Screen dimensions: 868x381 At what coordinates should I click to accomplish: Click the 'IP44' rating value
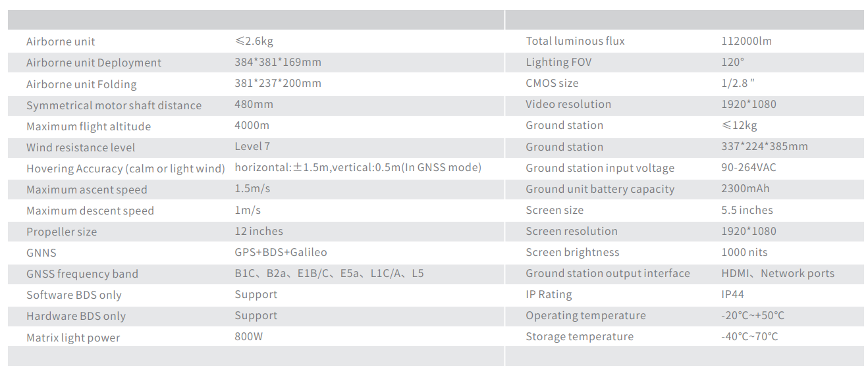pyautogui.click(x=732, y=294)
